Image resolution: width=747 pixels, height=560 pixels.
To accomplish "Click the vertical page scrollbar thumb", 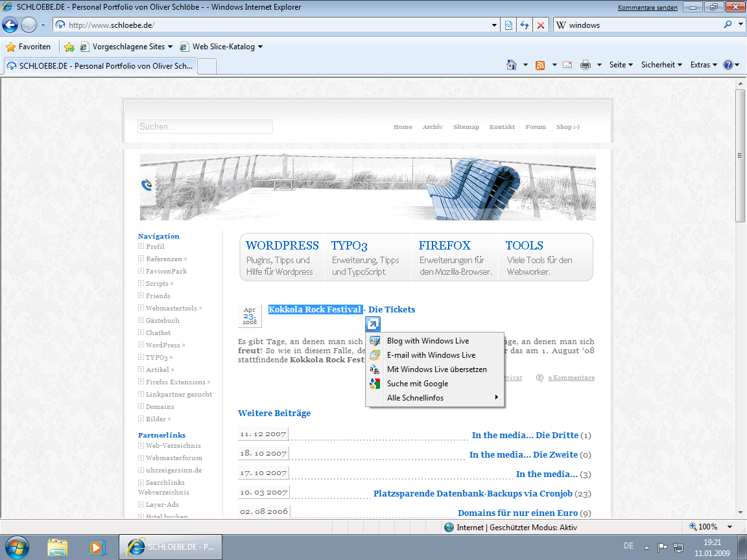I will [740, 156].
